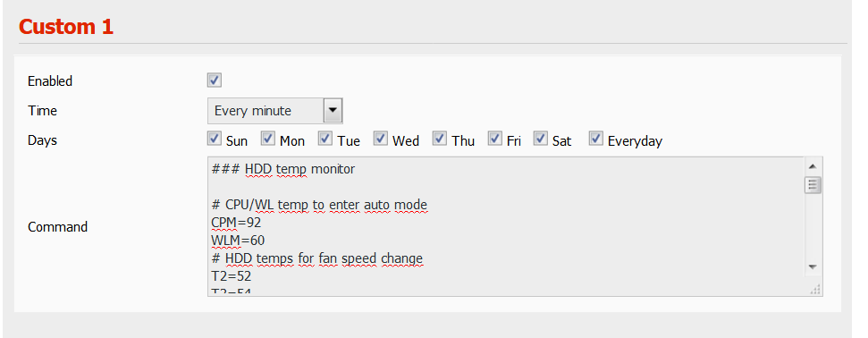This screenshot has height=338, width=868.
Task: Open the Time dropdown arrow
Action: [x=333, y=110]
